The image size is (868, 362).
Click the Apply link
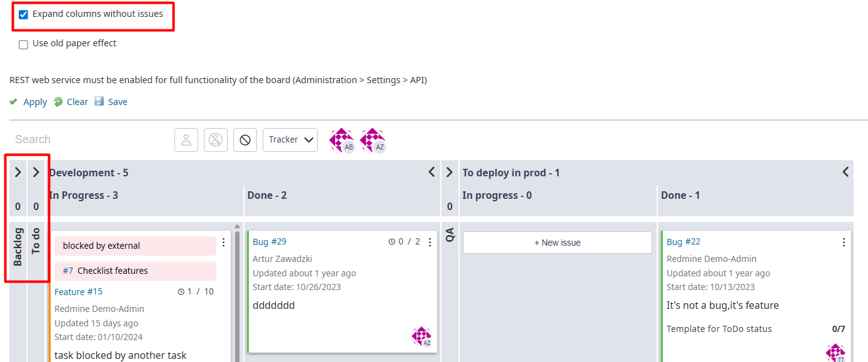tap(35, 102)
